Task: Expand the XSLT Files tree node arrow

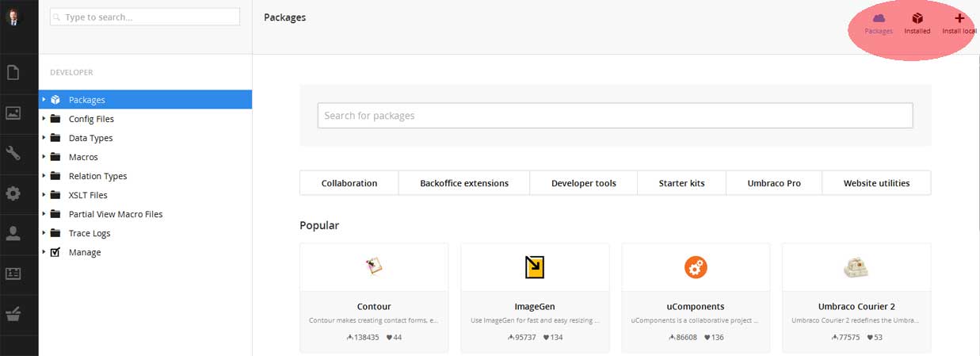Action: [x=44, y=195]
